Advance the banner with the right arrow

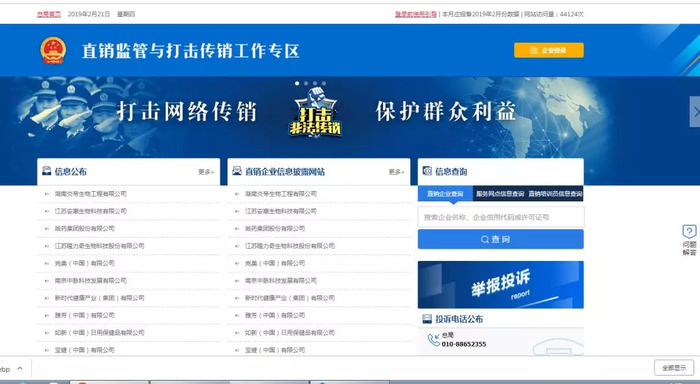695,112
